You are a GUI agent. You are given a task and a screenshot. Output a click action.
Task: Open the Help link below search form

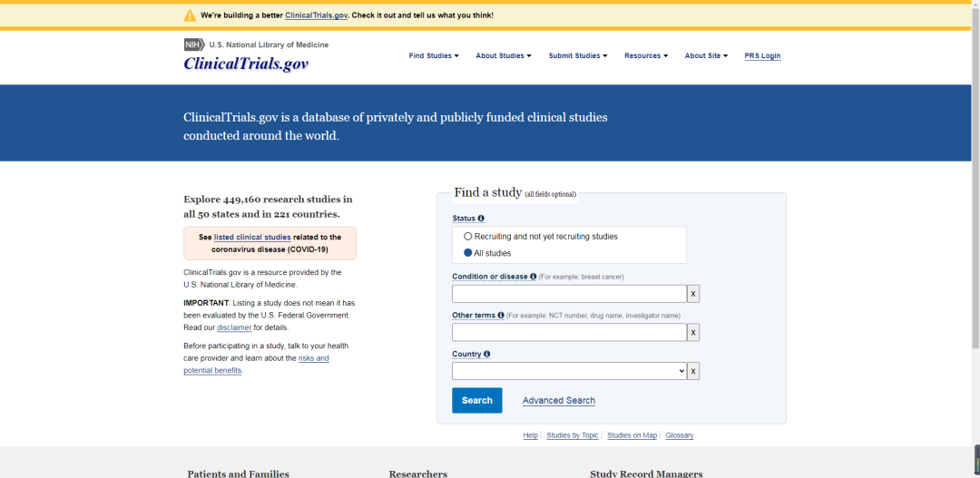530,435
